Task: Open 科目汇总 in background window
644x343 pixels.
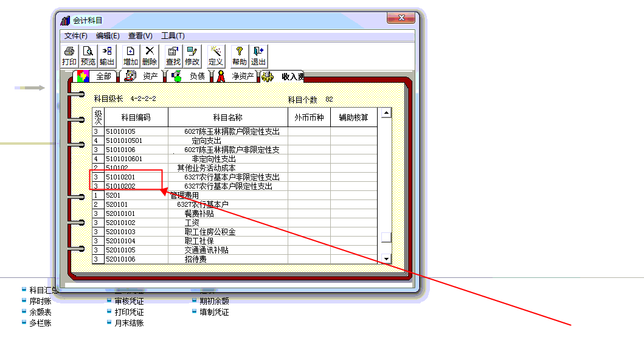Action: [43, 291]
